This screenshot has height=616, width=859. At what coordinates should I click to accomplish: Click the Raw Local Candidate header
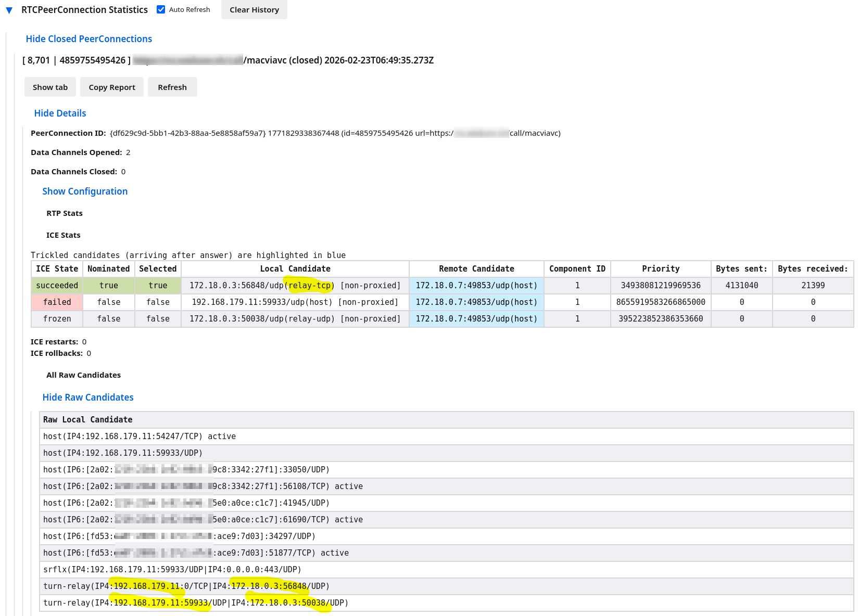87,420
